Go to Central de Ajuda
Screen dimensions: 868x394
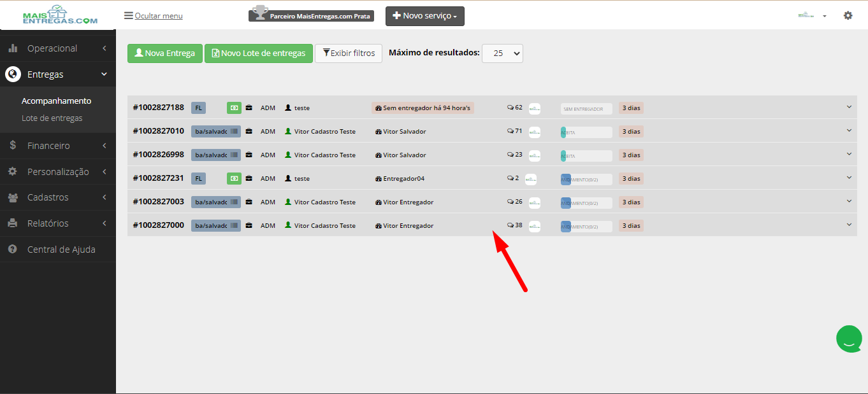pos(58,250)
